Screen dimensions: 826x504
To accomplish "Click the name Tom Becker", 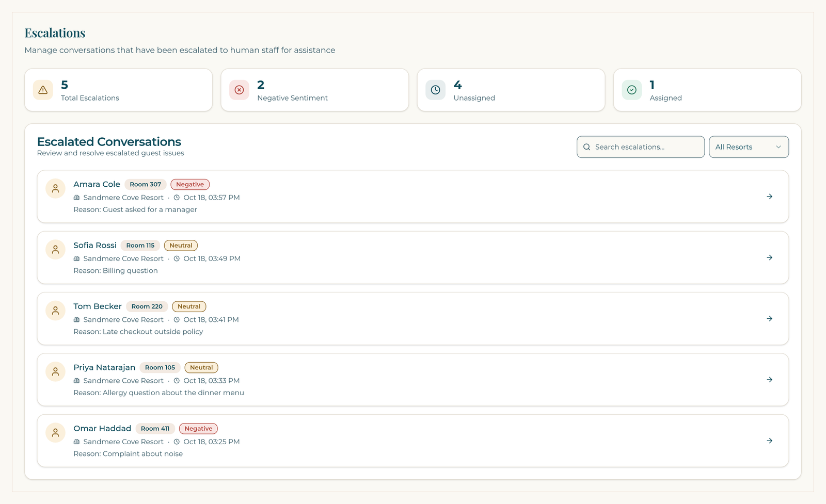I will 98,306.
